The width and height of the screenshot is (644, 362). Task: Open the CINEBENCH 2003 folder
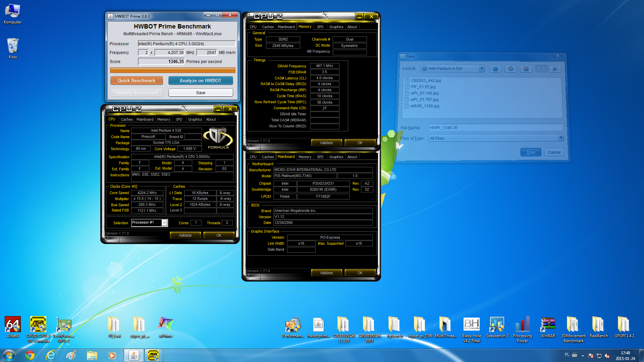pyautogui.click(x=369, y=329)
